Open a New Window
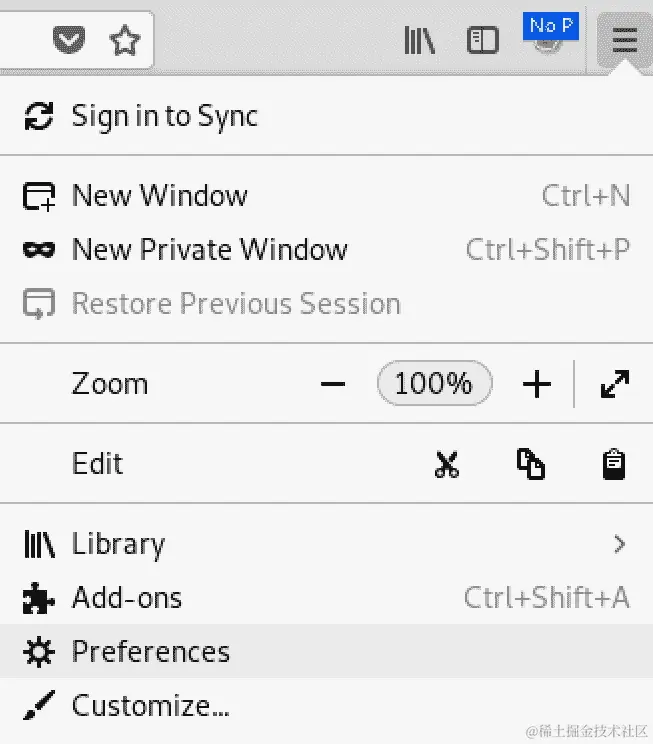Image resolution: width=653 pixels, height=744 pixels. point(326,195)
